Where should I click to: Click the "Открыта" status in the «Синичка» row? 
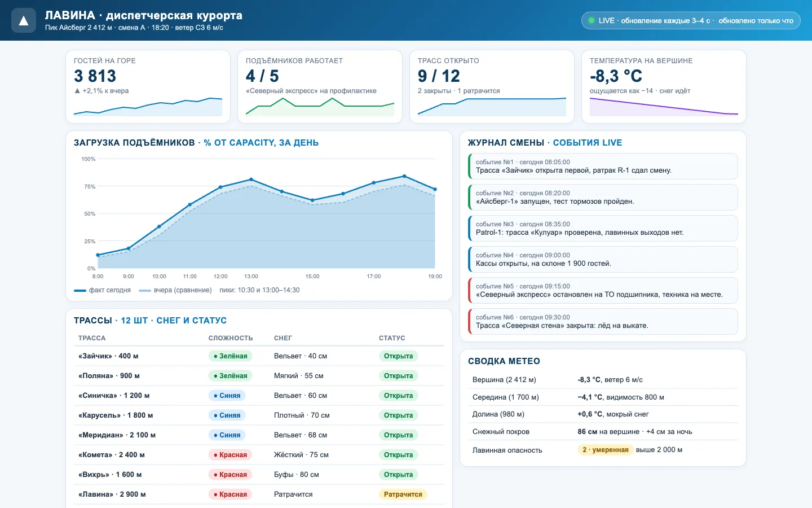[398, 396]
